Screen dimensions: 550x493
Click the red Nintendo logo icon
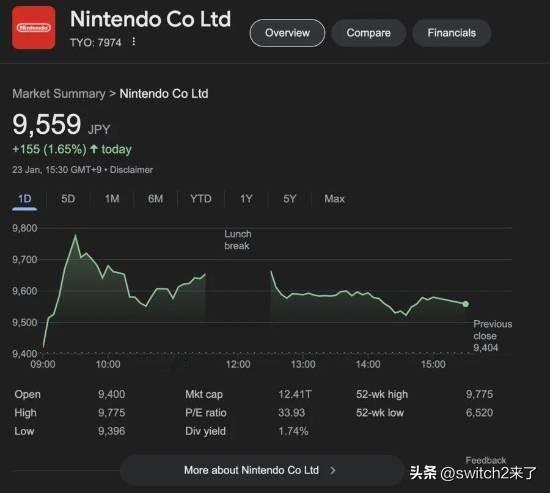34,27
